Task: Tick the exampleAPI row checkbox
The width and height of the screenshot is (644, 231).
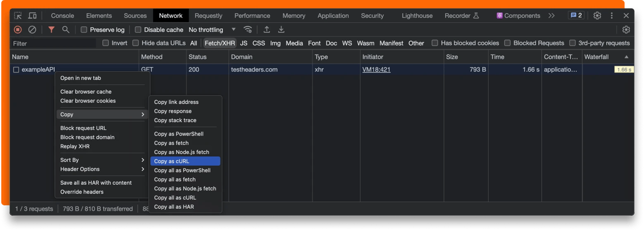Action: [x=16, y=69]
